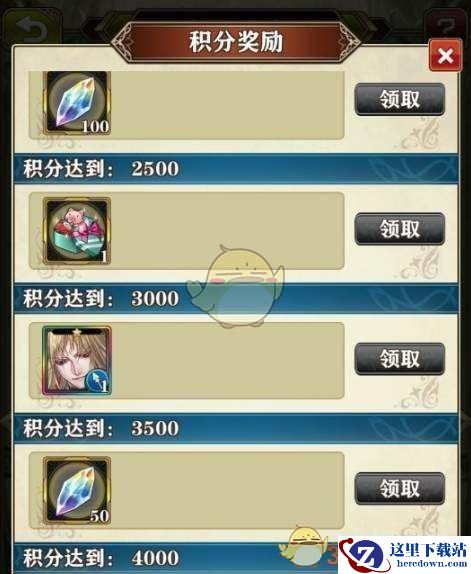471x574 pixels.
Task: Inspect the 50 rainbow crystal icon
Action: click(x=77, y=491)
